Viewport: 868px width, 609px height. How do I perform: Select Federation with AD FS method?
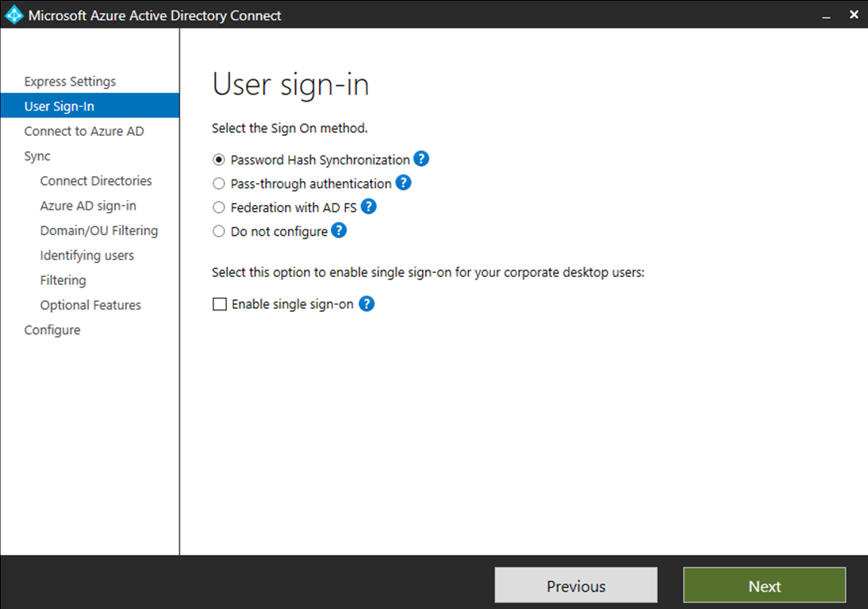click(218, 207)
